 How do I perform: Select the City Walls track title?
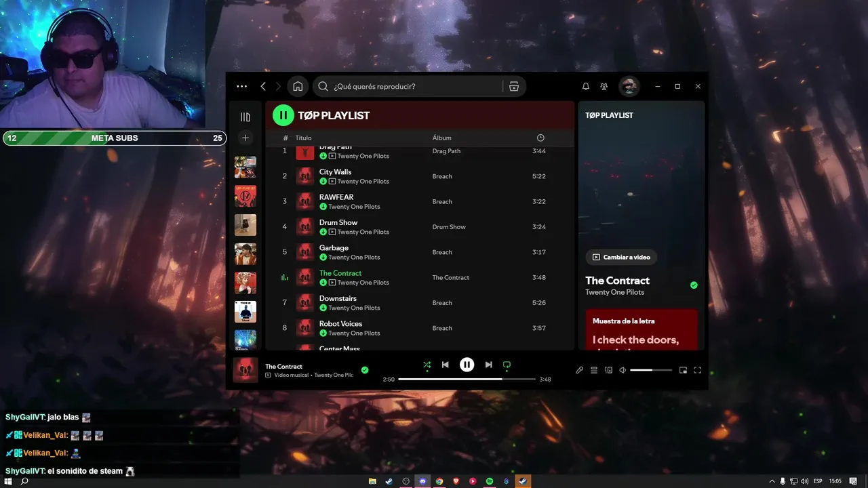335,171
